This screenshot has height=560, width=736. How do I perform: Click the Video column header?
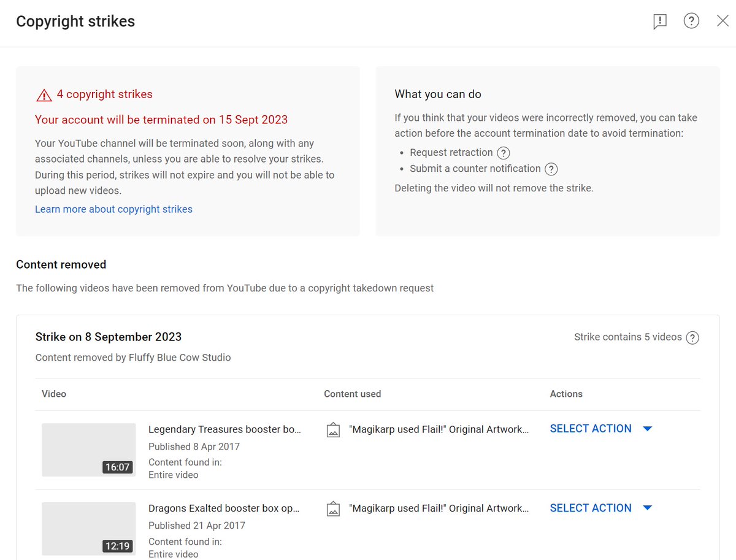pyautogui.click(x=54, y=394)
